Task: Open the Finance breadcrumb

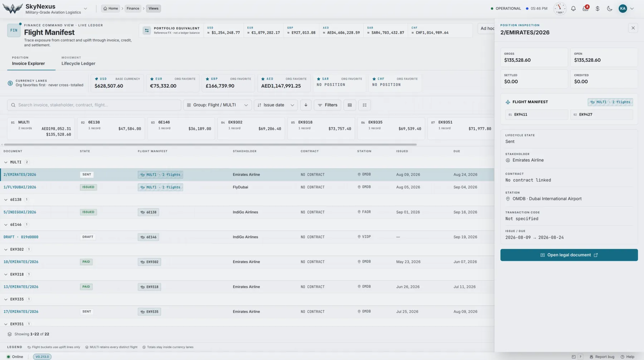Action: click(x=133, y=9)
